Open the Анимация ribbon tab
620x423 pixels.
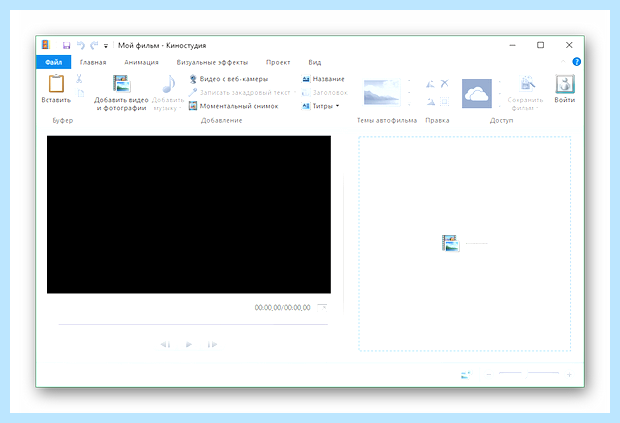141,62
